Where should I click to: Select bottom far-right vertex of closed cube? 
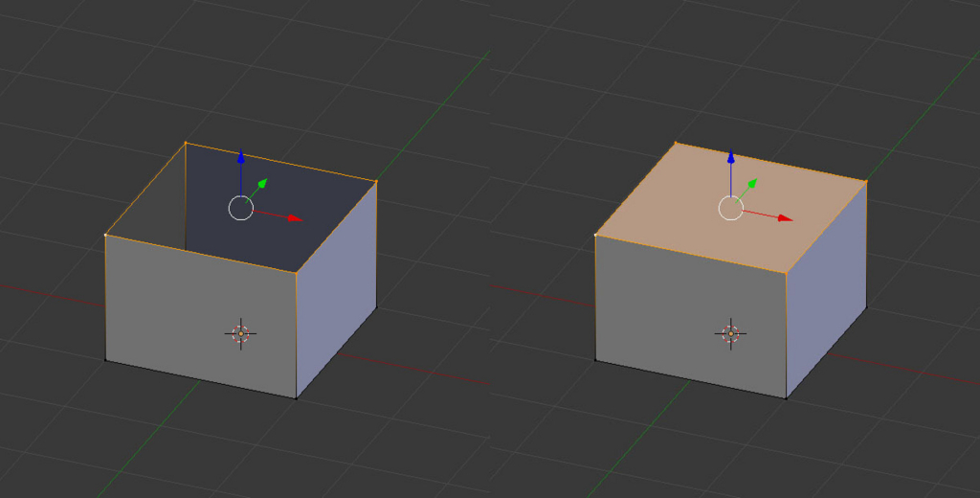(x=866, y=306)
